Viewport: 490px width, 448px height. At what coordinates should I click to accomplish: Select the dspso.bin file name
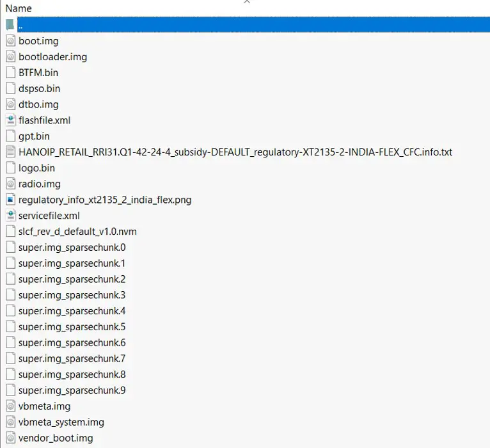pos(40,89)
